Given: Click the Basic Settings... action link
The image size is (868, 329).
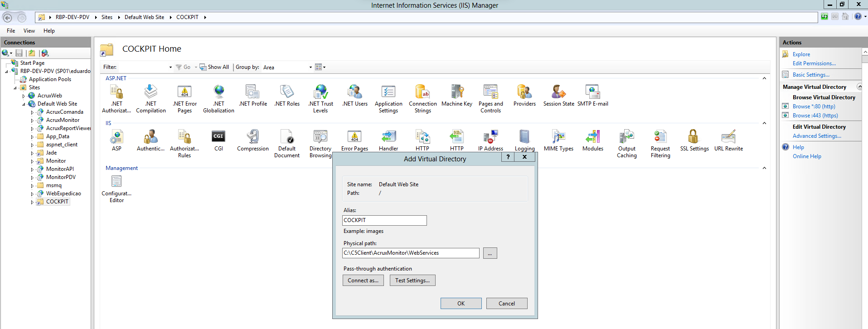Looking at the screenshot, I should 811,75.
